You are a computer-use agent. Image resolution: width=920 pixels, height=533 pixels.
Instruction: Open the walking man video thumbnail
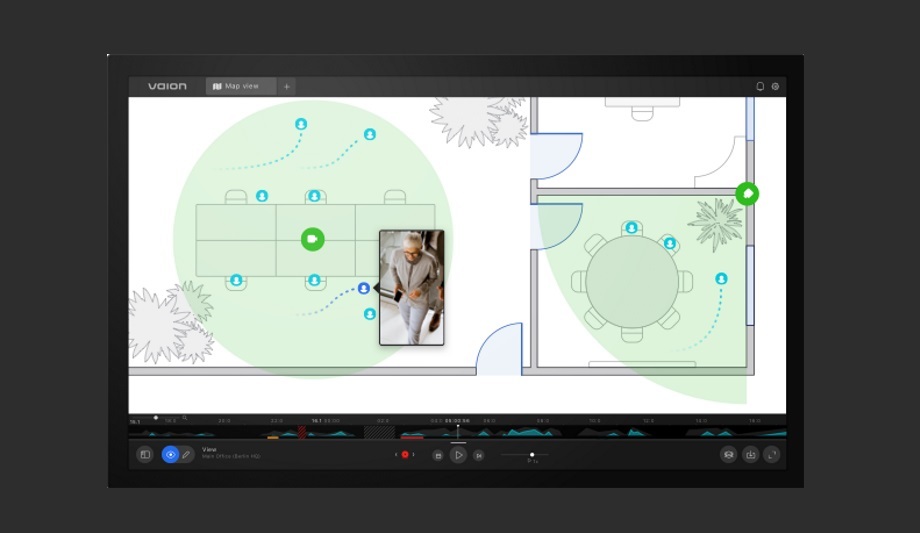(x=412, y=288)
